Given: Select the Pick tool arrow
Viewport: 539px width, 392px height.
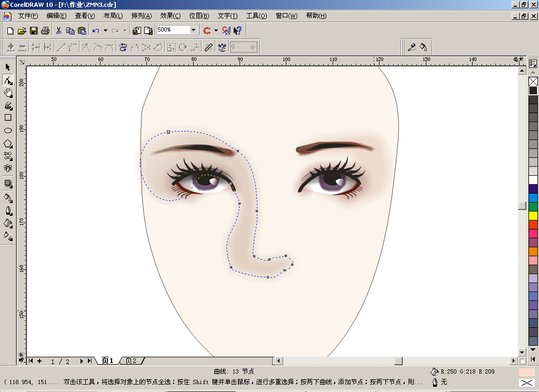Looking at the screenshot, I should coord(8,67).
